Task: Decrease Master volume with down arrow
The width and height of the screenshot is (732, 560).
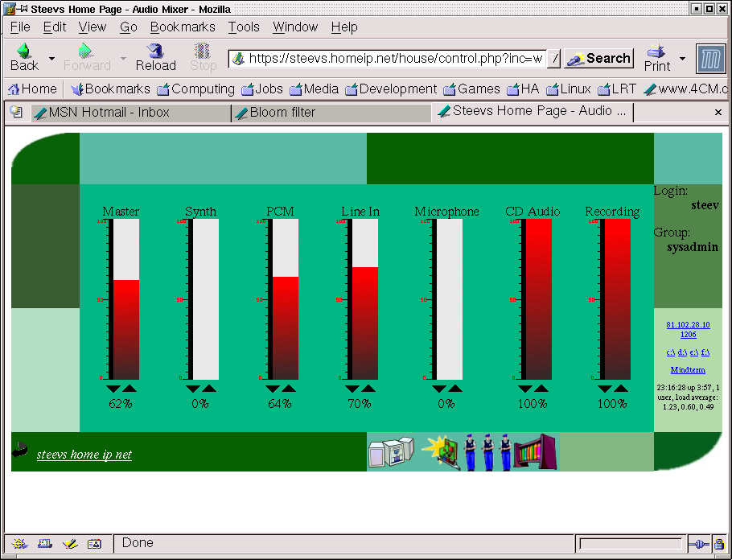Action: [x=113, y=389]
